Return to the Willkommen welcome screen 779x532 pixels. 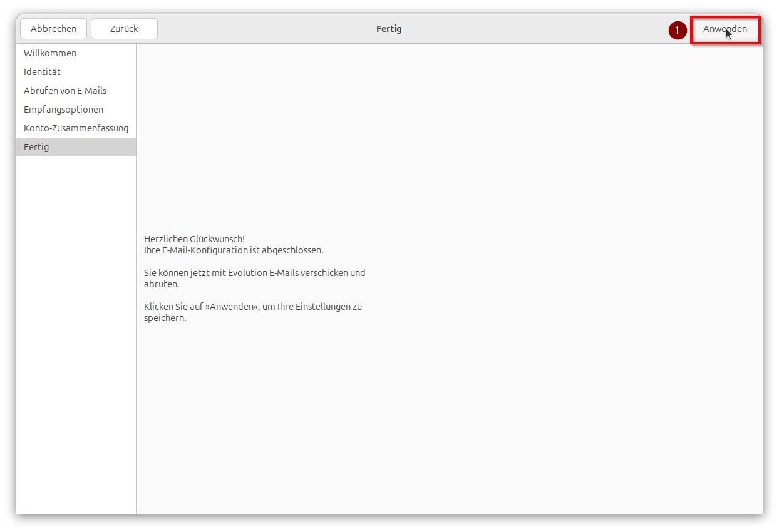pyautogui.click(x=49, y=53)
